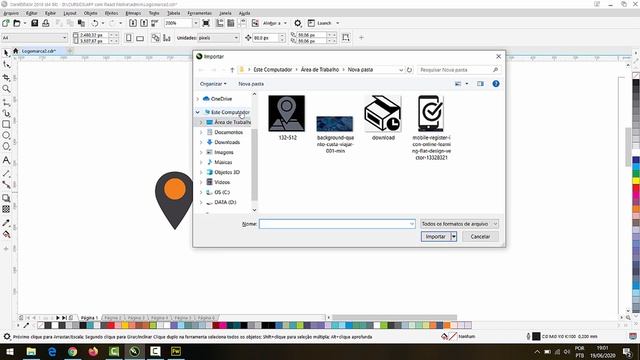
Task: Collapse Este Computador tree node
Action: pos(198,112)
